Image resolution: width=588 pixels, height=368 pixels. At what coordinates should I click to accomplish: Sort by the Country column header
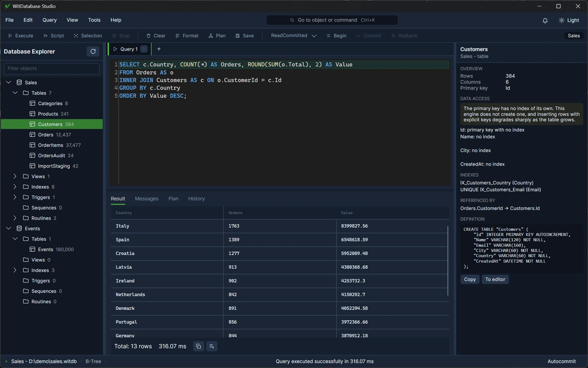point(167,213)
